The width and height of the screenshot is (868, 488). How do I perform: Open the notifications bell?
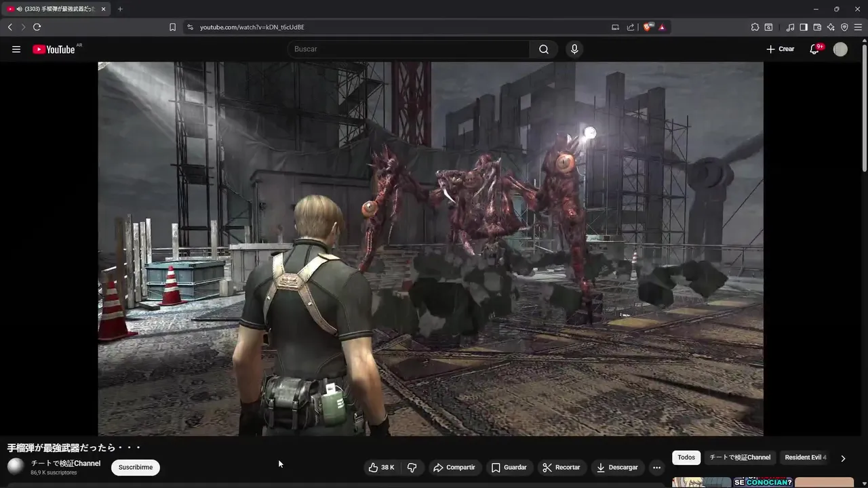[x=815, y=49]
